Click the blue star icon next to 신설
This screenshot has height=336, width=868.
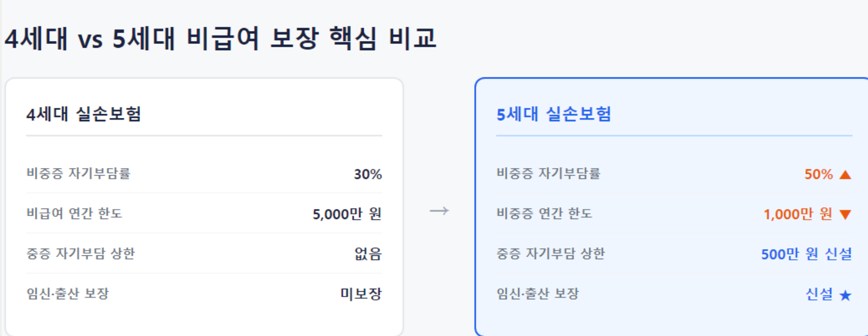coord(845,295)
